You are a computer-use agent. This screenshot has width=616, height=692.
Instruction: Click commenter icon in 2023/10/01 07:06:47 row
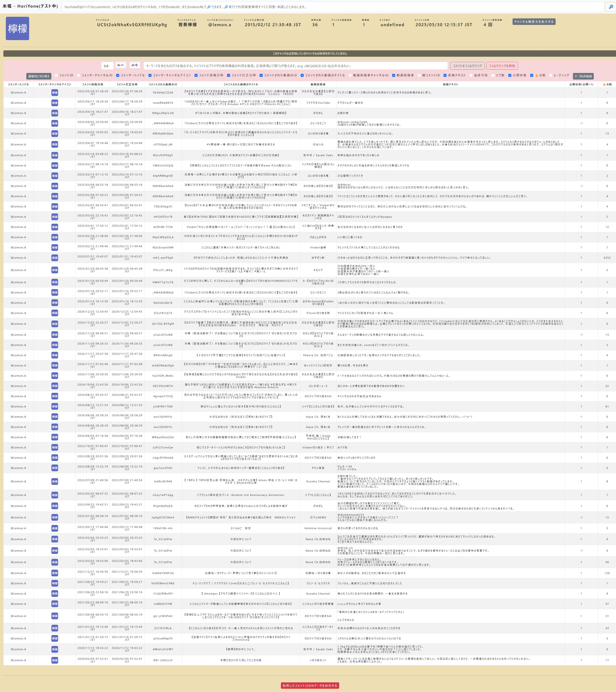point(55,448)
